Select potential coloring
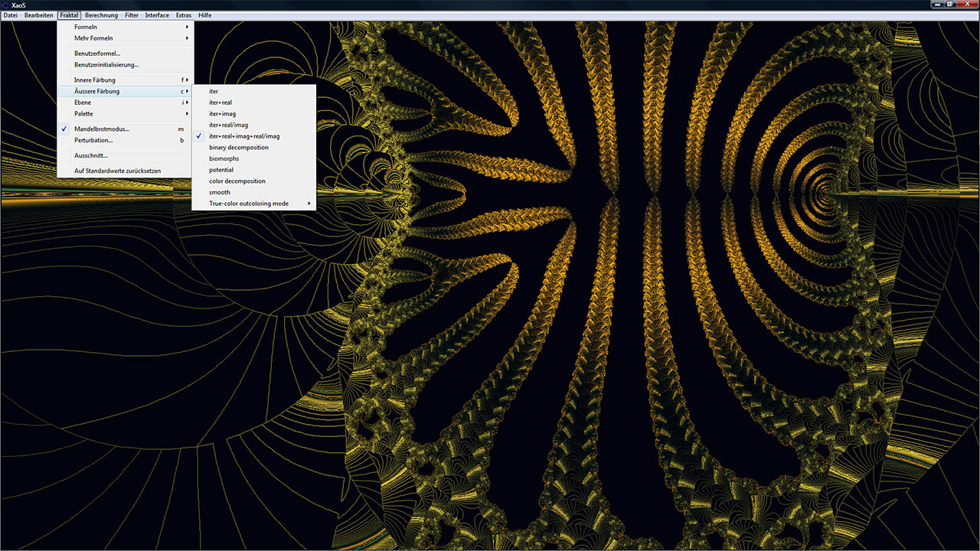980x551 pixels. [x=253, y=170]
